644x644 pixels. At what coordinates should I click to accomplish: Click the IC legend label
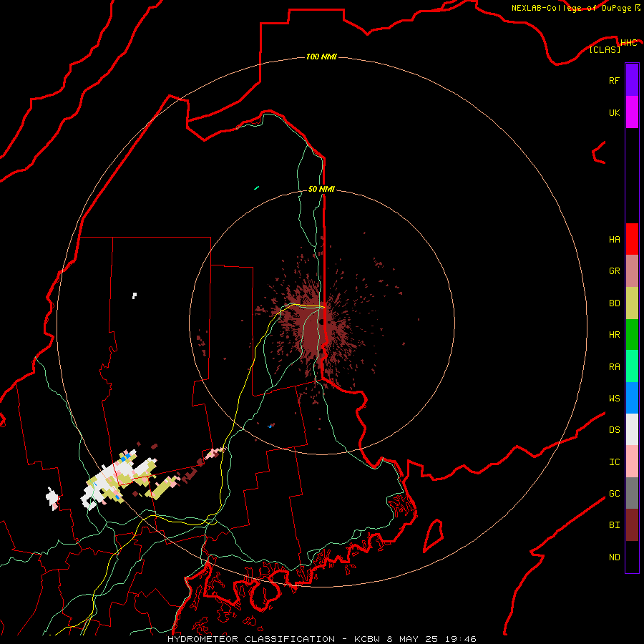(614, 462)
